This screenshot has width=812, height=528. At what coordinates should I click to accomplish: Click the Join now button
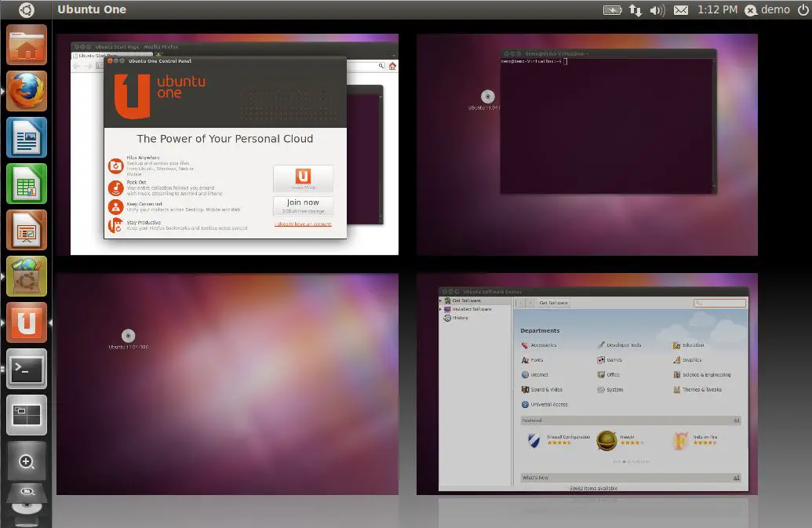tap(303, 206)
